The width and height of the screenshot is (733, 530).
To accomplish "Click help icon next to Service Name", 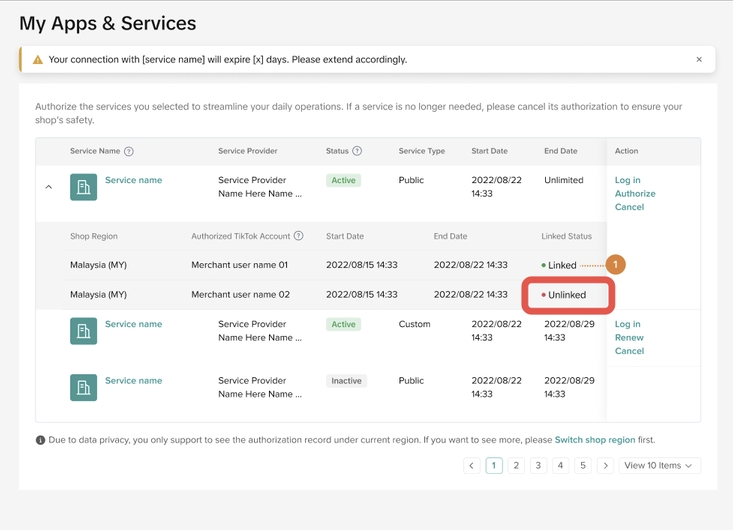I will [x=129, y=151].
